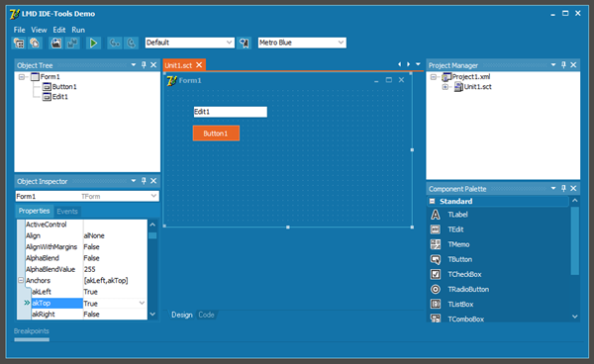
Task: Click the orange Button1 on the form
Action: (x=216, y=134)
